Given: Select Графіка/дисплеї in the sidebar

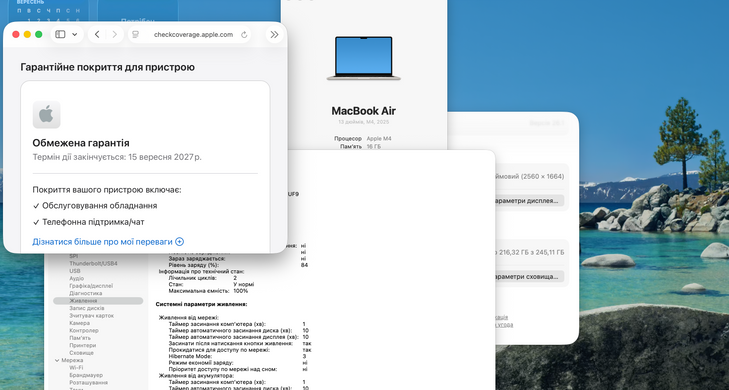Looking at the screenshot, I should (x=91, y=286).
